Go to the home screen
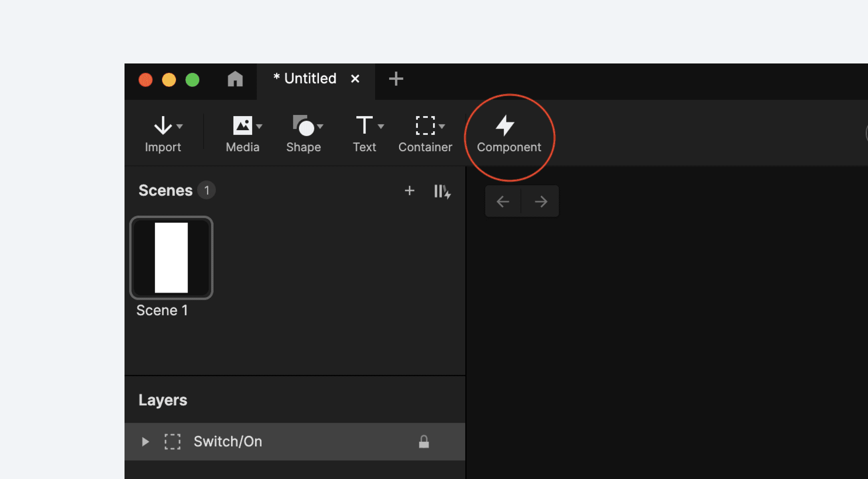Screen dimensions: 868x479 click(x=235, y=79)
